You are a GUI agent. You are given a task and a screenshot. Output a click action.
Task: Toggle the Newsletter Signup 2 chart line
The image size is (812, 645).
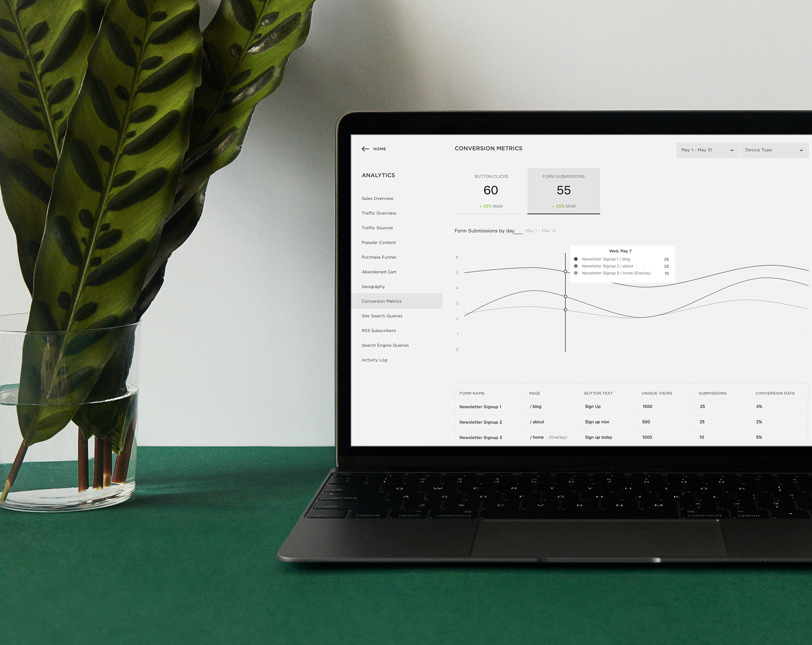tap(579, 266)
